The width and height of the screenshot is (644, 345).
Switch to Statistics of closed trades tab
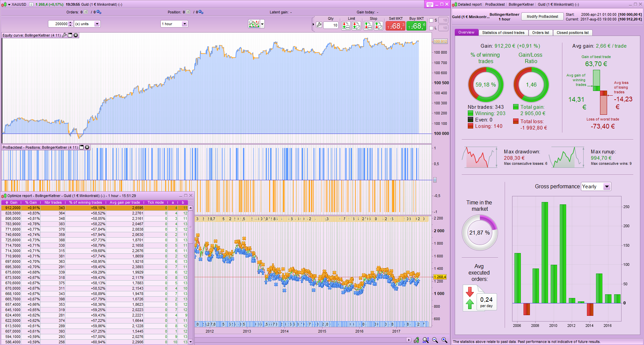point(503,33)
